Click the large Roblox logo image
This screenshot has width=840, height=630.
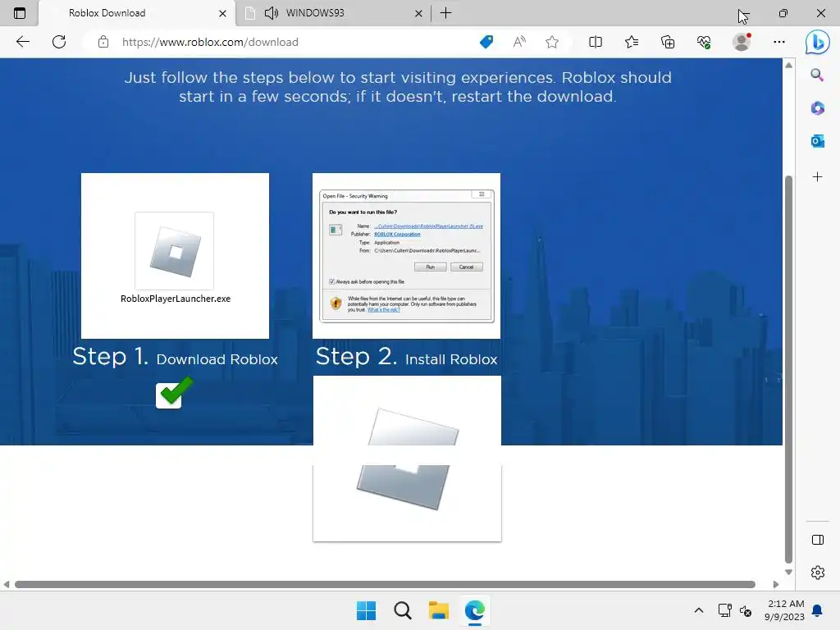(407, 459)
